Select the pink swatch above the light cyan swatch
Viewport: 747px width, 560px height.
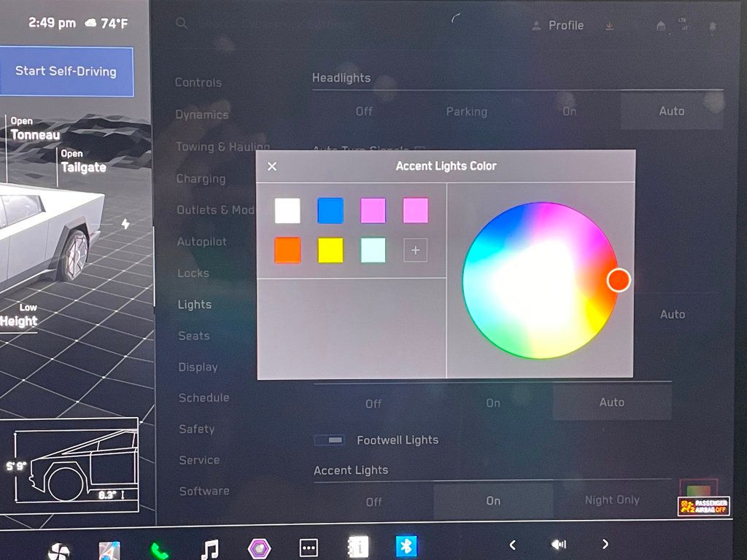(x=373, y=211)
